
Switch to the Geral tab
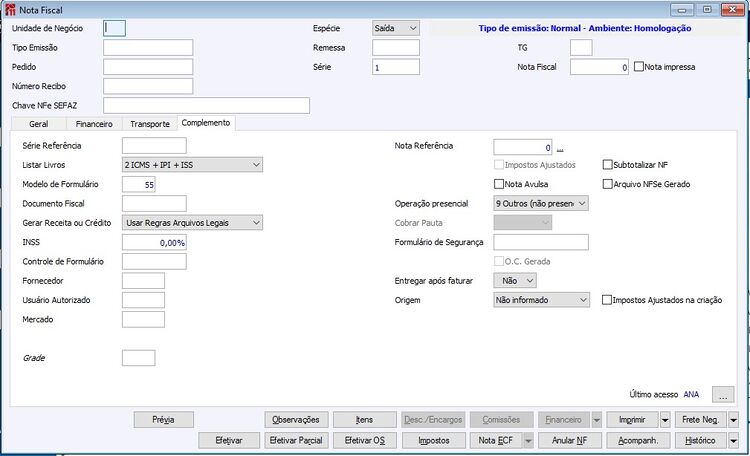tap(39, 124)
